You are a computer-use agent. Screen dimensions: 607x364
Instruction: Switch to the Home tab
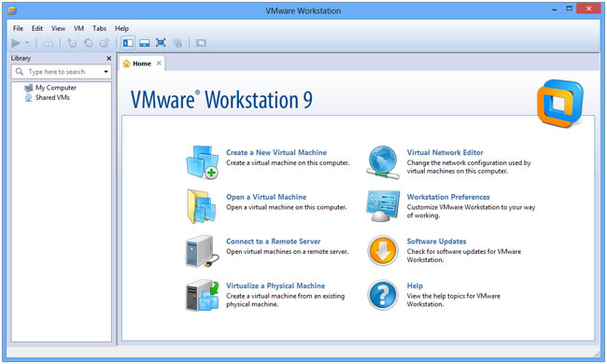tap(142, 63)
